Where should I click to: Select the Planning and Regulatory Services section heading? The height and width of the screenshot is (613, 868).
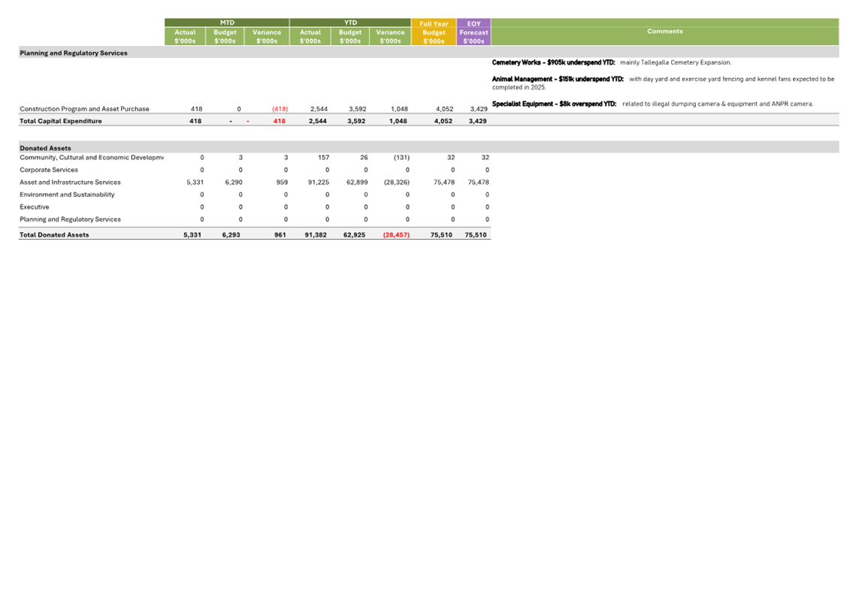(74, 53)
